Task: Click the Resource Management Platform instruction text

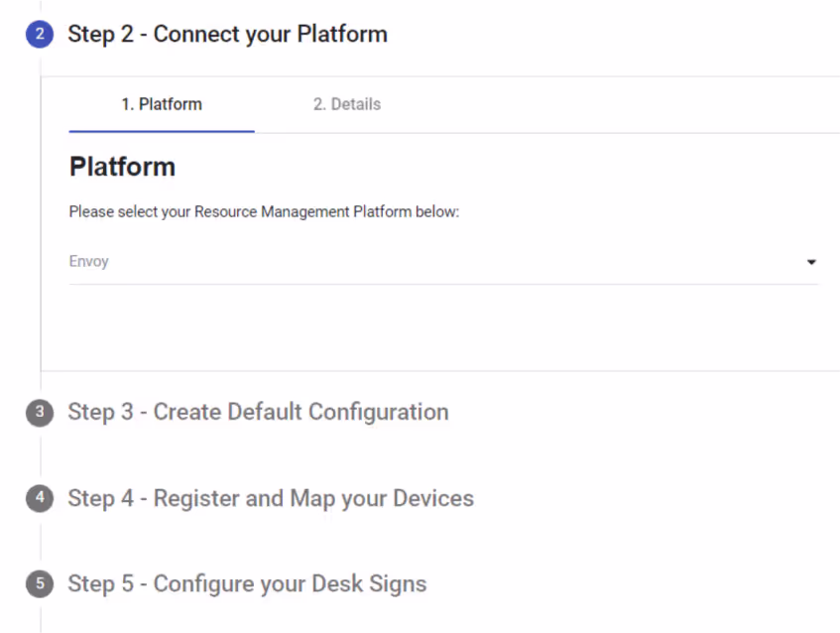Action: point(264,211)
